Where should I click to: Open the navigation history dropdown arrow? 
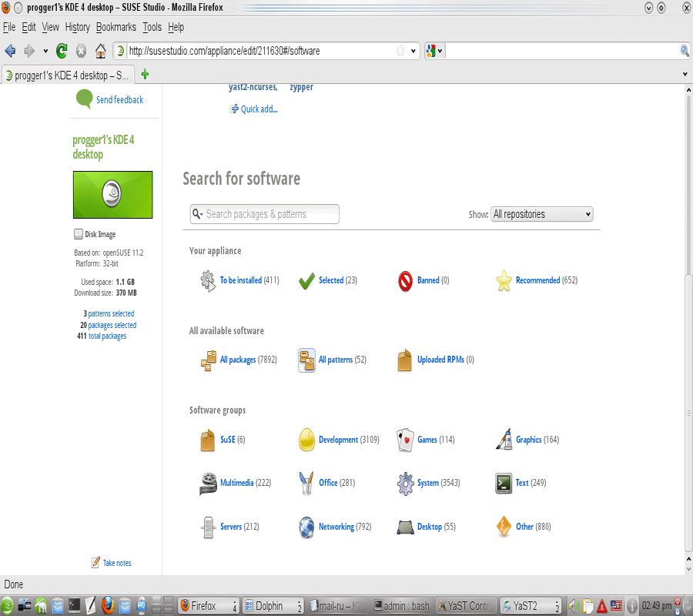[45, 52]
